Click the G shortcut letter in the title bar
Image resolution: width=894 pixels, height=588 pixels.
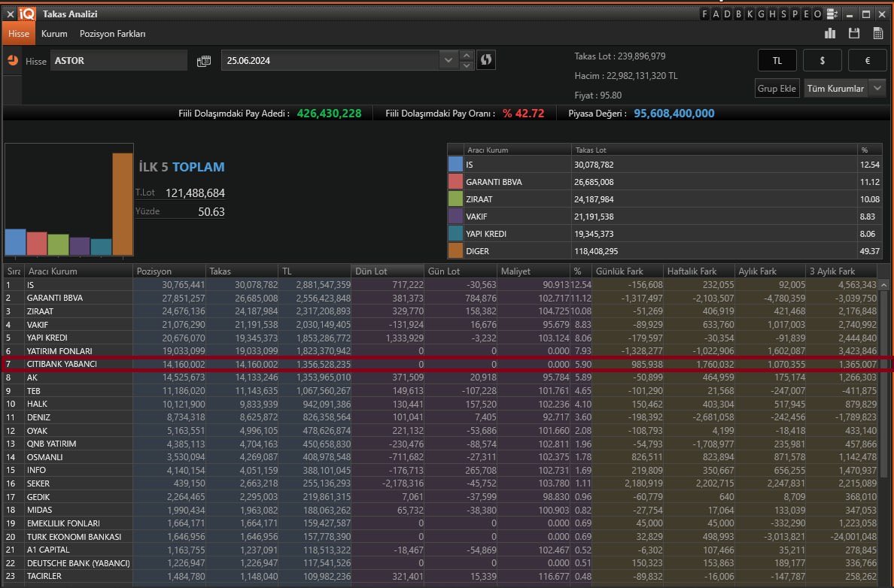(761, 14)
